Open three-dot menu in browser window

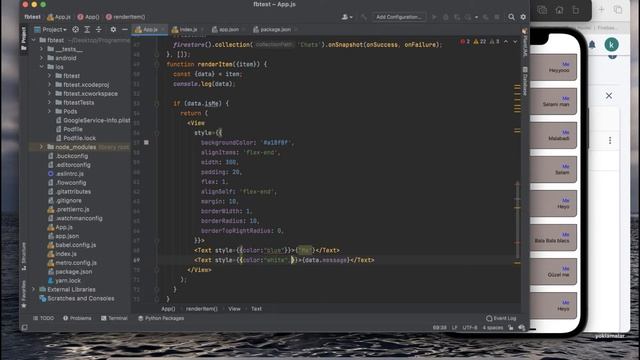pos(610,140)
